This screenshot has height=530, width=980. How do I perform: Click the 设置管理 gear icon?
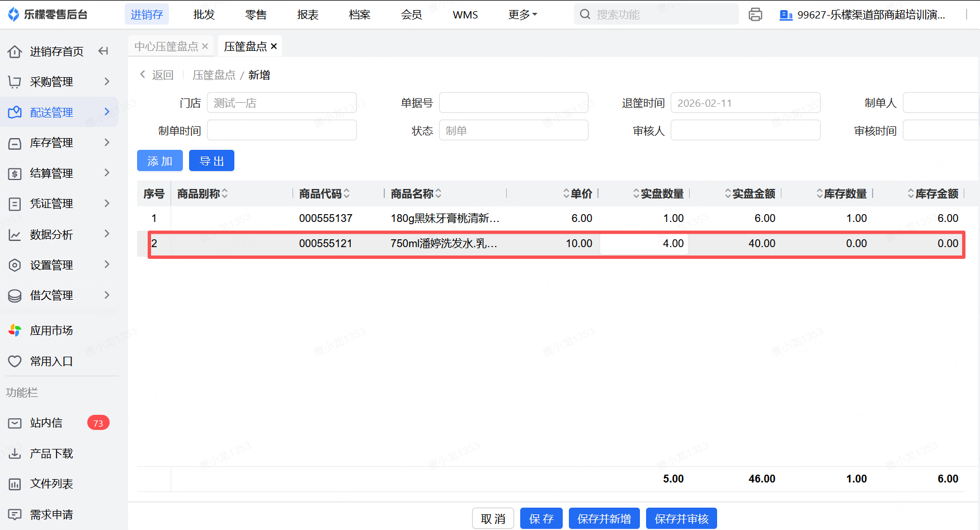pyautogui.click(x=15, y=265)
